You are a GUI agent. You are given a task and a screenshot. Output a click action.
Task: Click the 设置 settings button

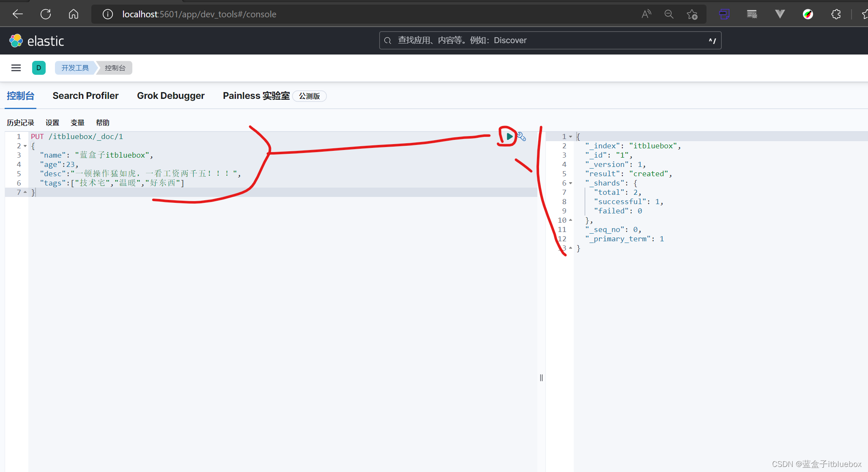click(x=52, y=123)
